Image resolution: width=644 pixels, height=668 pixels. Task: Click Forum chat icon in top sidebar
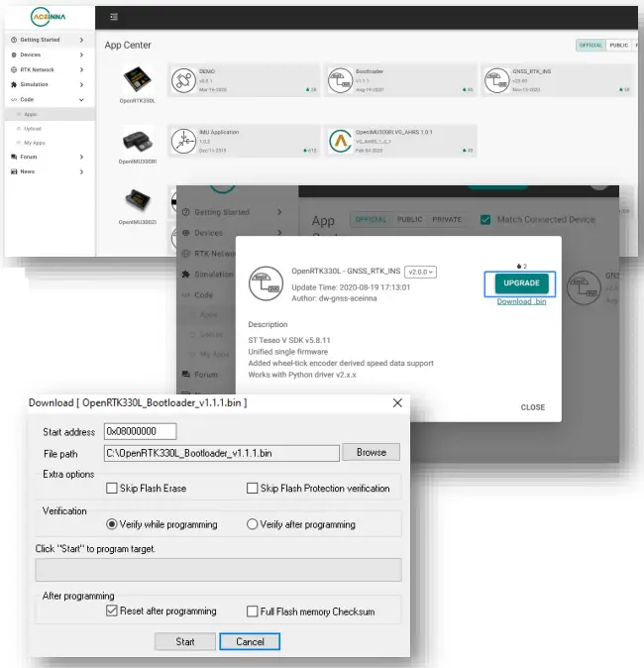(x=14, y=157)
